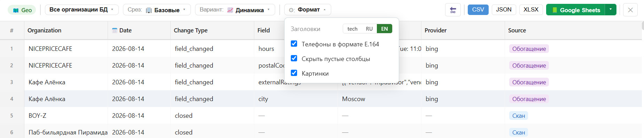
Task: Click the table vertical scrollbar thumb
Action: point(643,26)
